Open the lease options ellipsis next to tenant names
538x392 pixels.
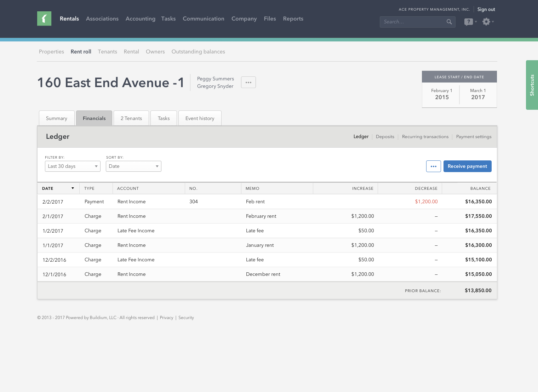point(248,83)
